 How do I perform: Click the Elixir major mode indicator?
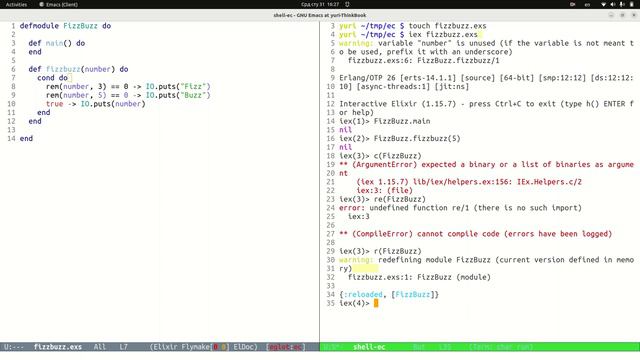164,347
